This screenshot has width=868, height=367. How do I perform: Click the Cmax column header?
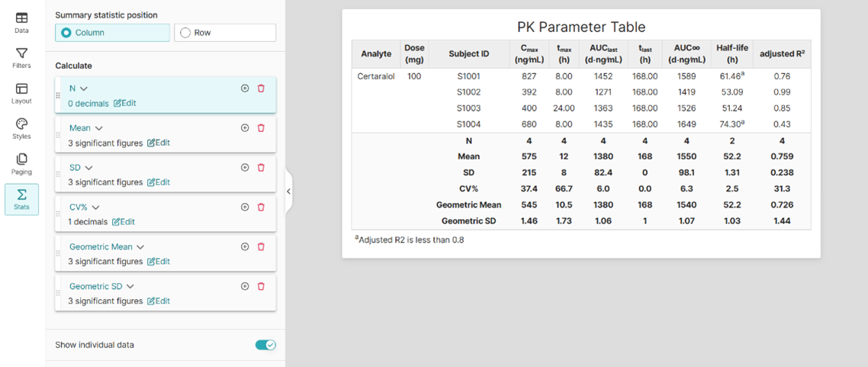tap(529, 53)
